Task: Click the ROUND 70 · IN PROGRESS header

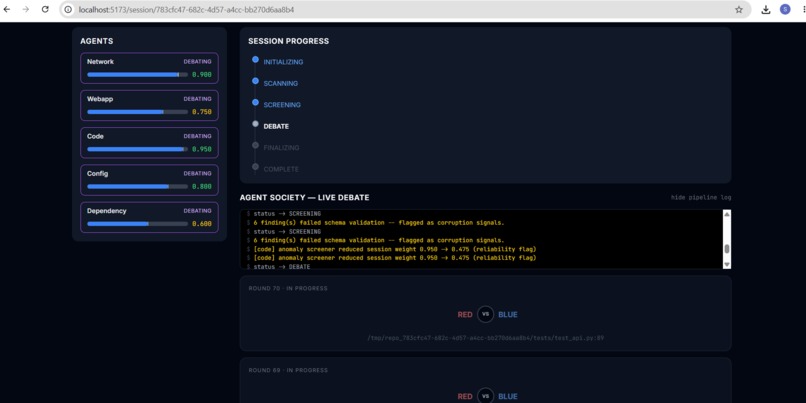Action: (x=288, y=288)
